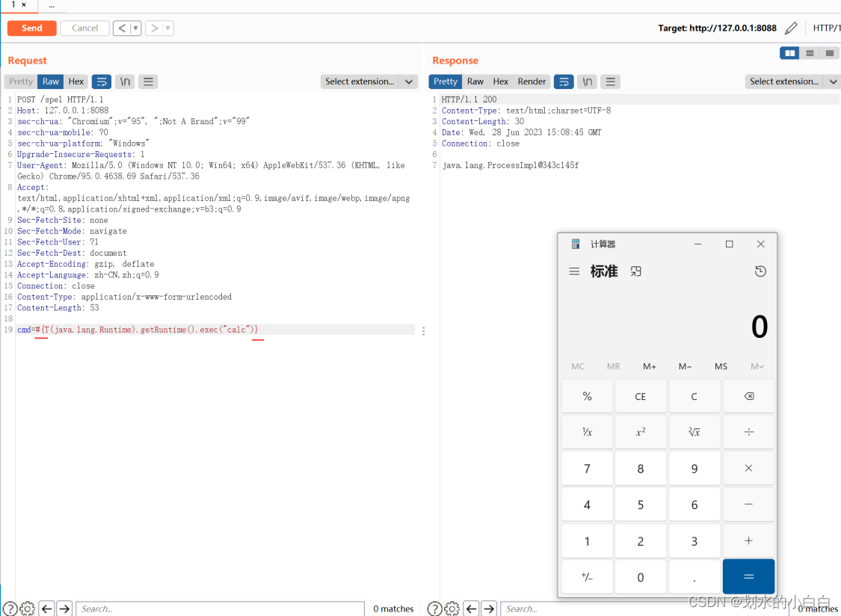Switch Request view to Hex

(76, 81)
